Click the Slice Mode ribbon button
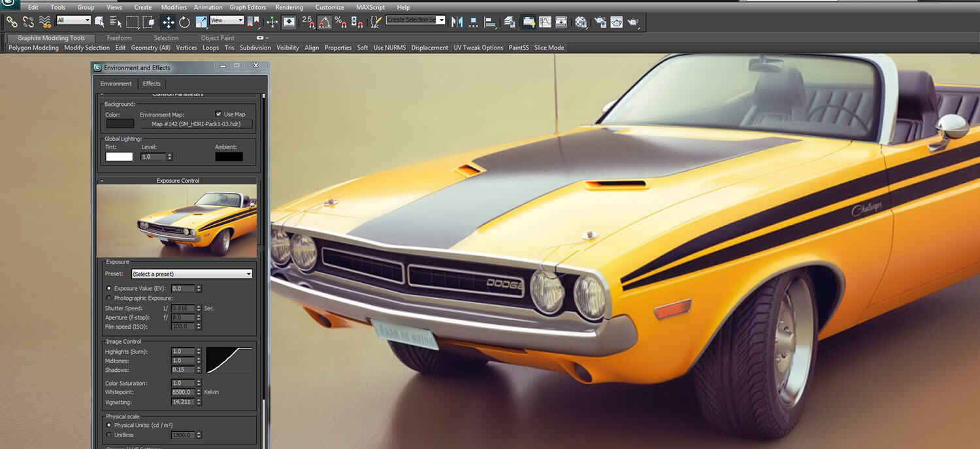 (549, 48)
